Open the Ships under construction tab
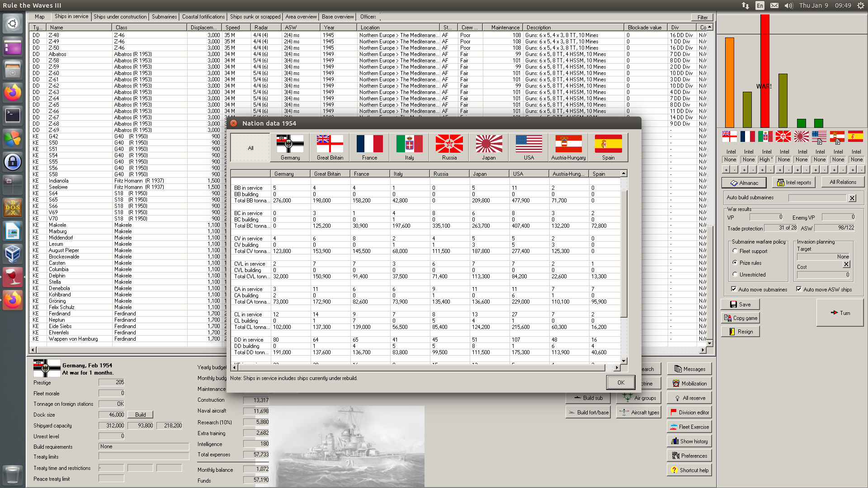 120,17
